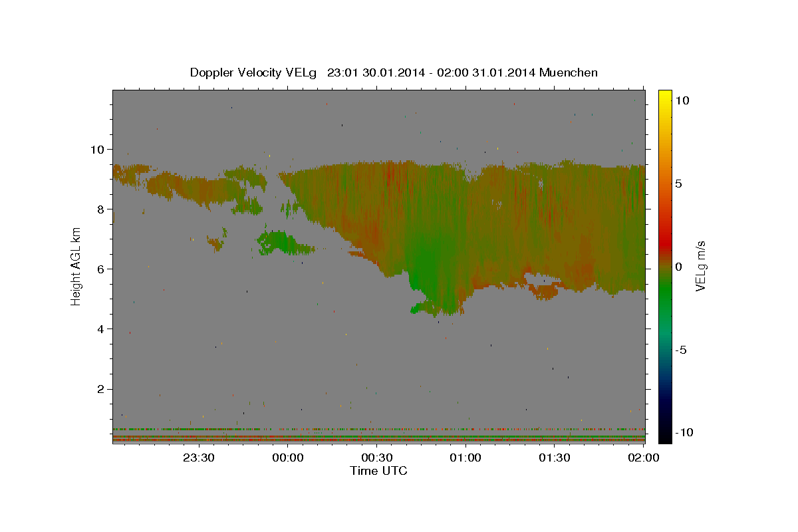Click the colorbar value 10 label
Viewport: 798px width, 532px height.
tap(682, 100)
